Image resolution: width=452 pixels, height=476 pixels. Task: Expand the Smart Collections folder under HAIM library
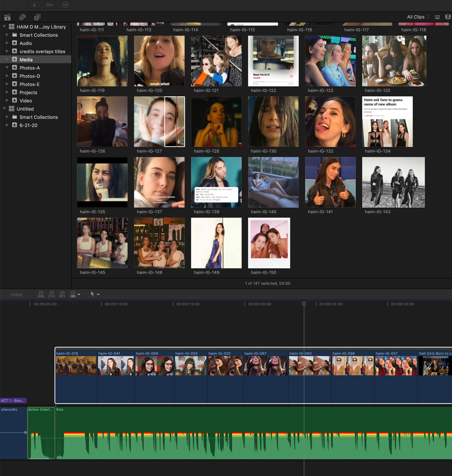coord(7,35)
